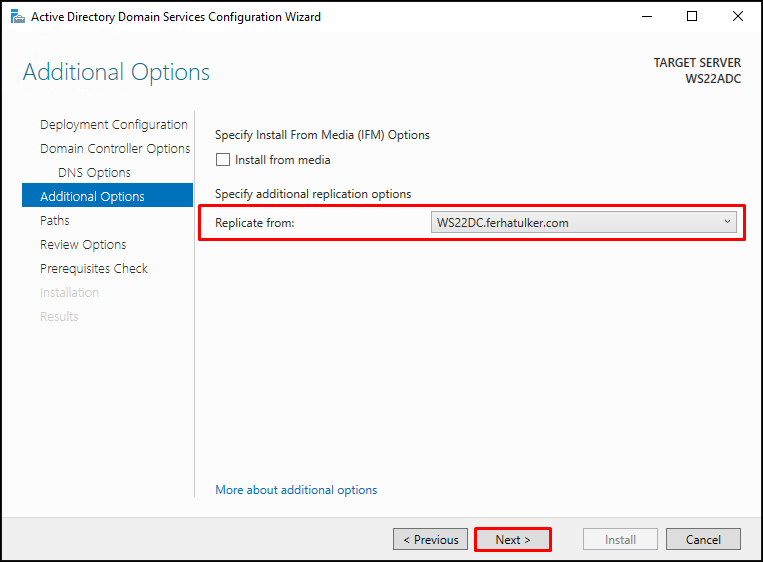This screenshot has height=562, width=763.
Task: Maximize the configuration wizard window
Action: tap(692, 17)
